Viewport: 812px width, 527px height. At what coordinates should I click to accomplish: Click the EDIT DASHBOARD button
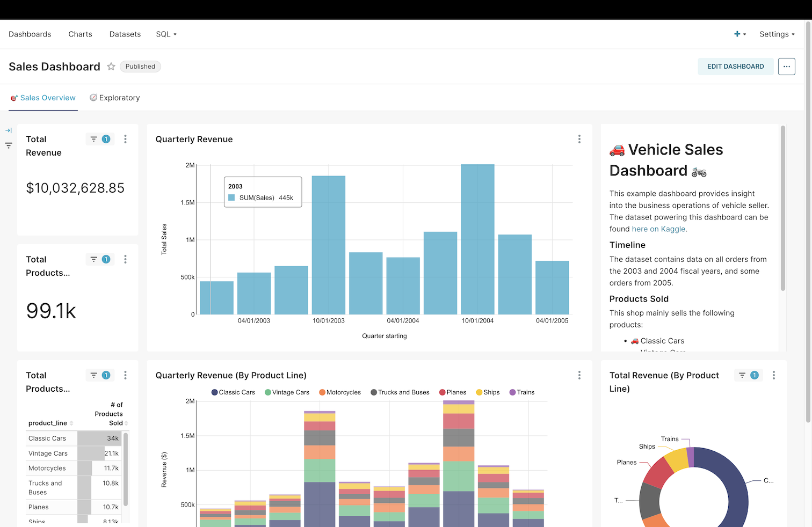point(736,67)
